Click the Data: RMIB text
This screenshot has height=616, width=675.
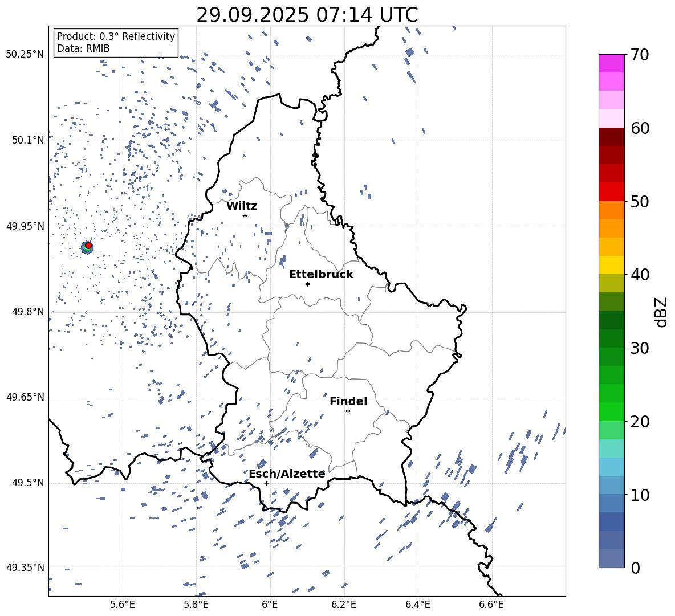(x=83, y=48)
